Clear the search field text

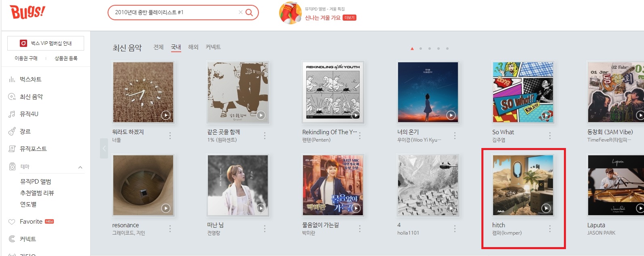click(241, 12)
